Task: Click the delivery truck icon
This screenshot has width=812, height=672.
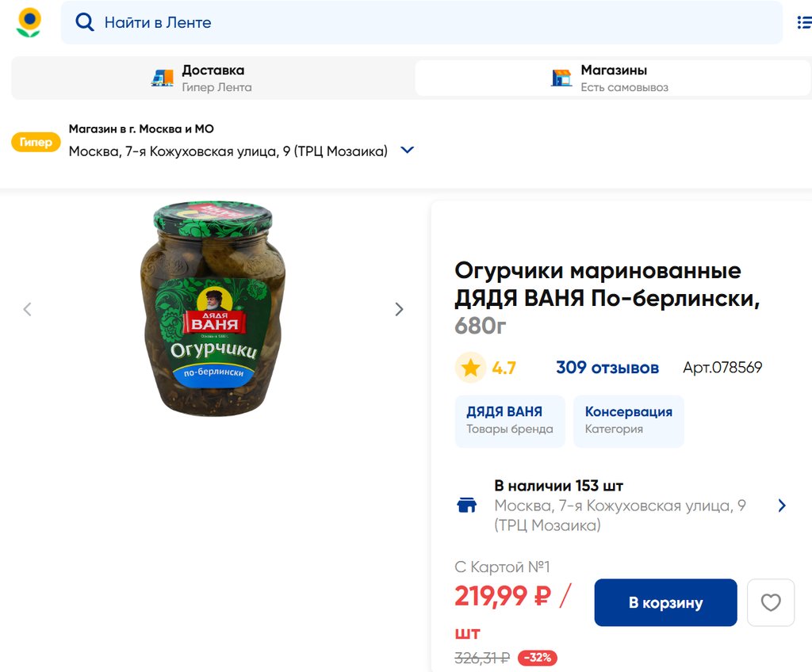Action: [163, 78]
